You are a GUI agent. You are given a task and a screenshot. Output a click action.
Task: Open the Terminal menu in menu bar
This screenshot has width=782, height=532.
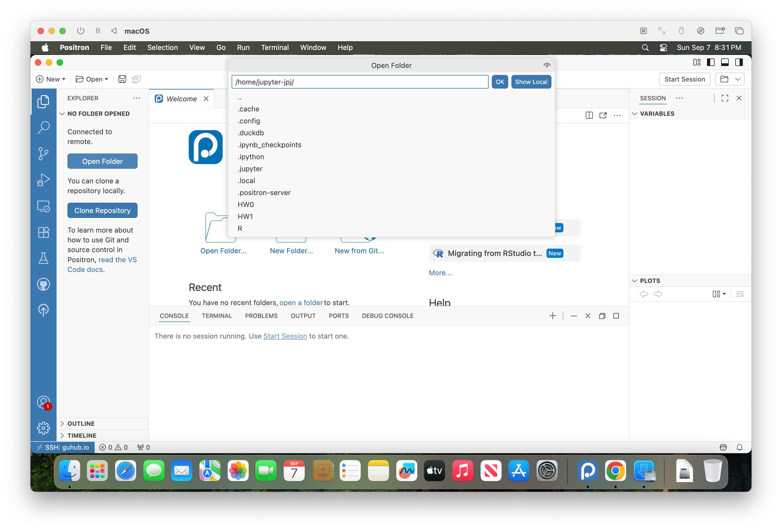(275, 48)
